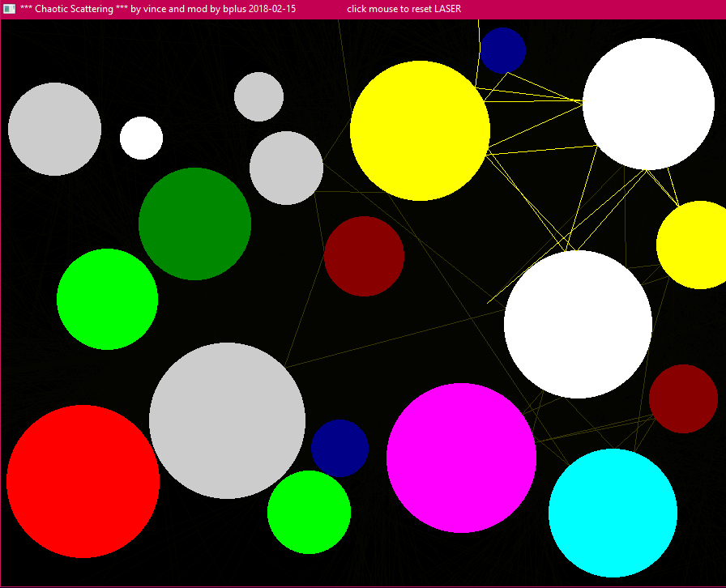Click the large red circle
726x588 pixels.
[83, 481]
